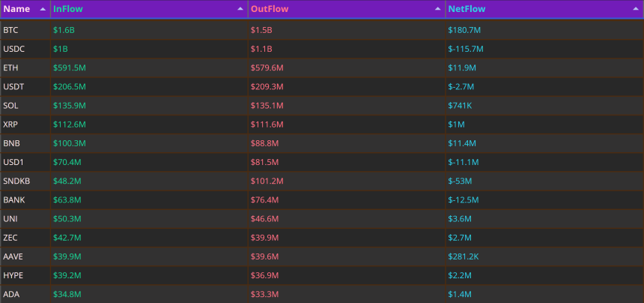Select the BNB row name
The height and width of the screenshot is (303, 644).
[x=11, y=143]
